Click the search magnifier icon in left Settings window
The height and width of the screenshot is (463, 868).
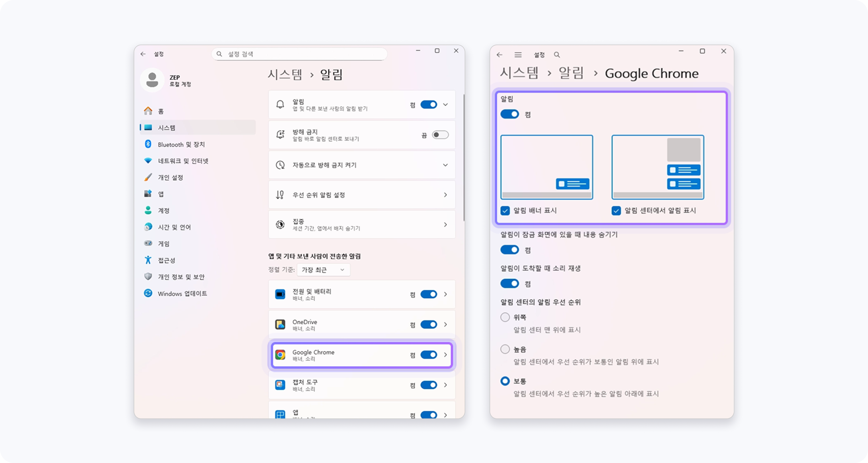[219, 54]
